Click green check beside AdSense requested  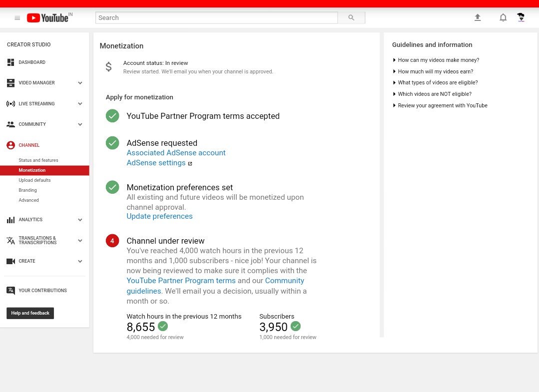pyautogui.click(x=112, y=143)
